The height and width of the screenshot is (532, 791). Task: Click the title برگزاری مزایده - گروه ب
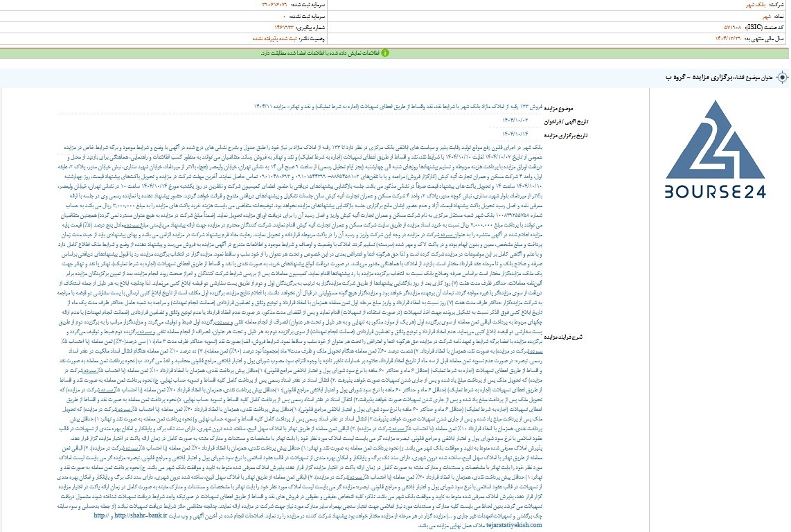698,77
